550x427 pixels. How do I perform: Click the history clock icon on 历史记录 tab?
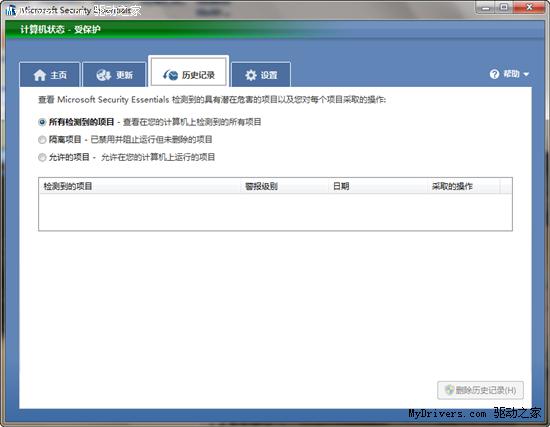tap(171, 75)
